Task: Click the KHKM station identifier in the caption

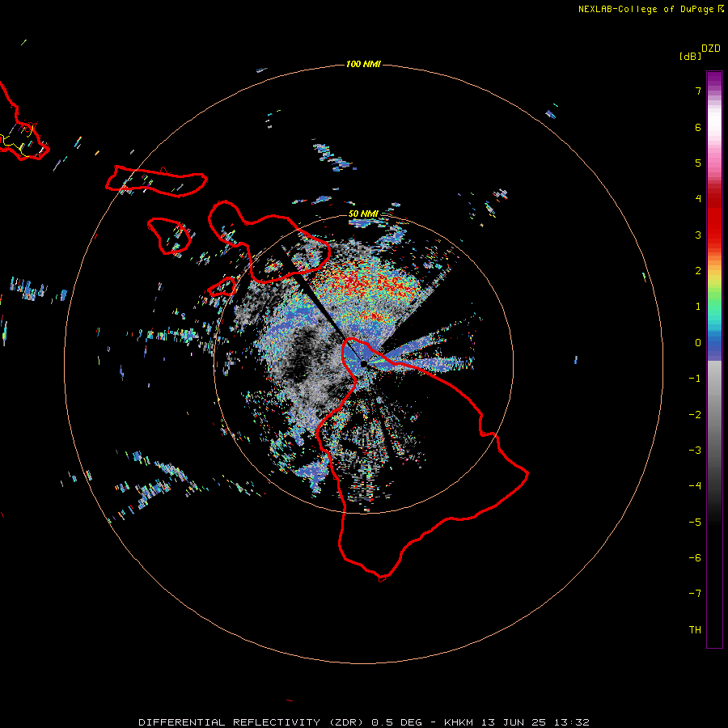Action: point(459,722)
